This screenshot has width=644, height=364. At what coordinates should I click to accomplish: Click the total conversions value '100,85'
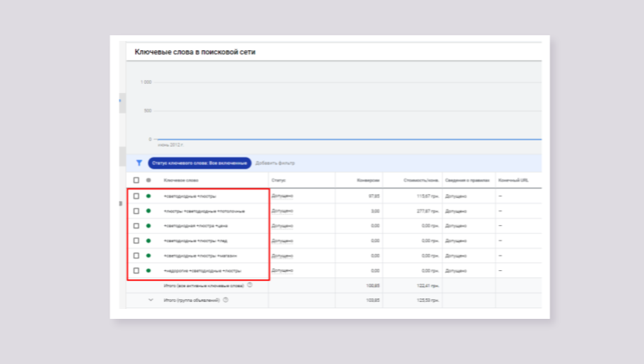pyautogui.click(x=373, y=285)
